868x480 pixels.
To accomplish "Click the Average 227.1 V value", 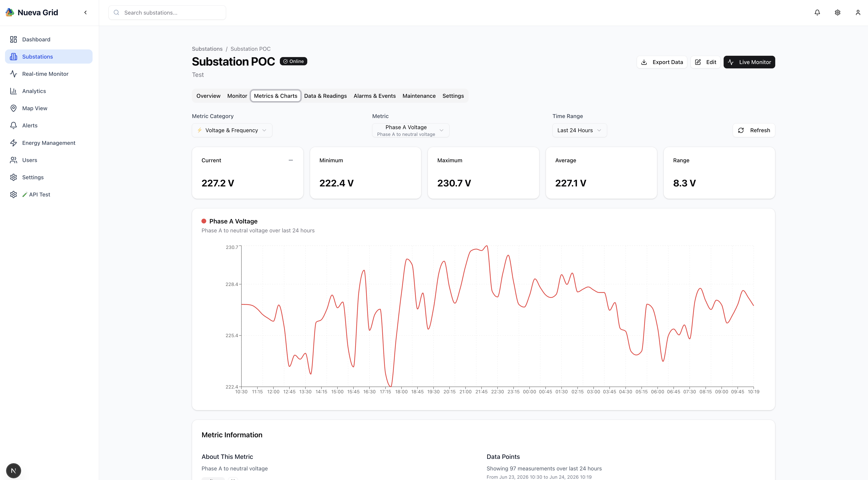I will [x=571, y=183].
